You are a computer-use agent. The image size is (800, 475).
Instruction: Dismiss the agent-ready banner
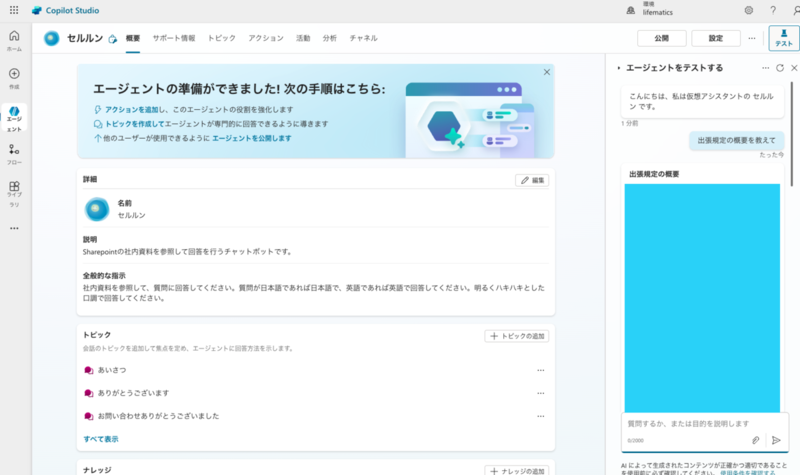[546, 72]
